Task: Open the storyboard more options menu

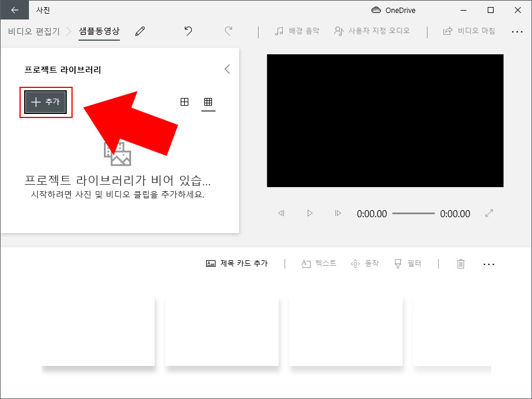Action: click(x=489, y=264)
